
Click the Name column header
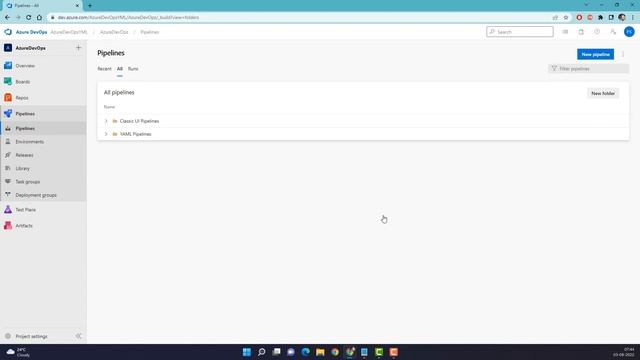[x=109, y=107]
